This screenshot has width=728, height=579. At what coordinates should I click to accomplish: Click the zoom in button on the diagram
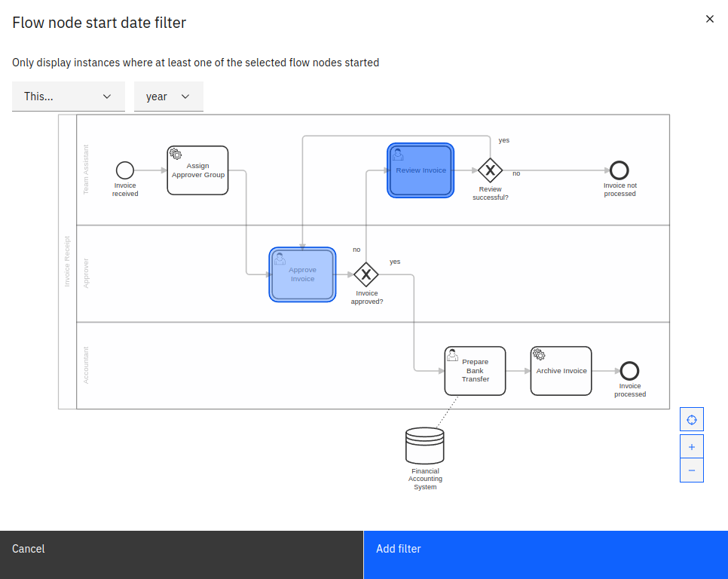[x=691, y=446]
